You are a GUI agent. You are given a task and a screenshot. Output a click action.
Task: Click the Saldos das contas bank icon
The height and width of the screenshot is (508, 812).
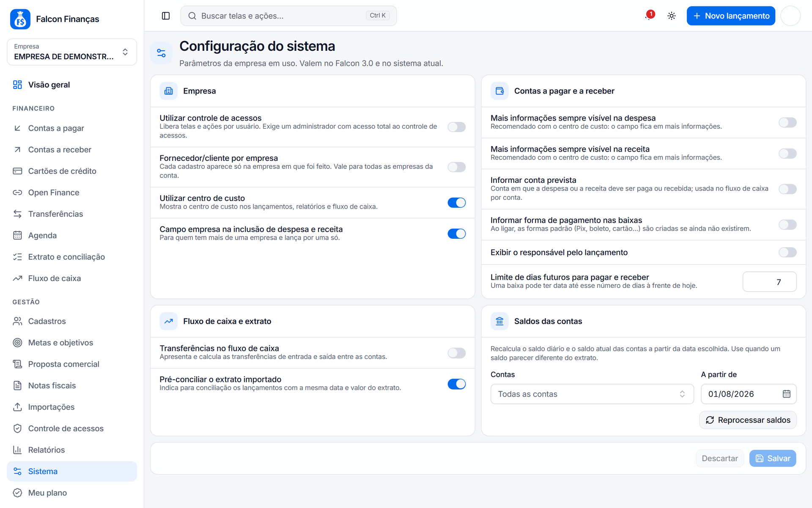[x=499, y=321]
